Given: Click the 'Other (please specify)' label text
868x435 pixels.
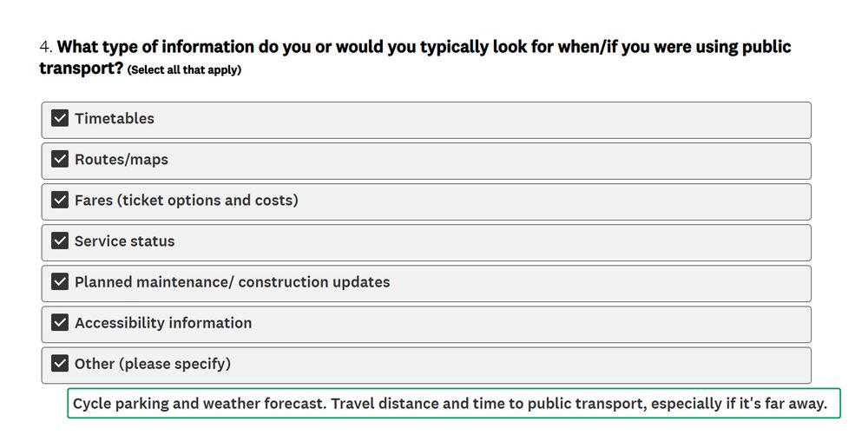Looking at the screenshot, I should click(153, 364).
